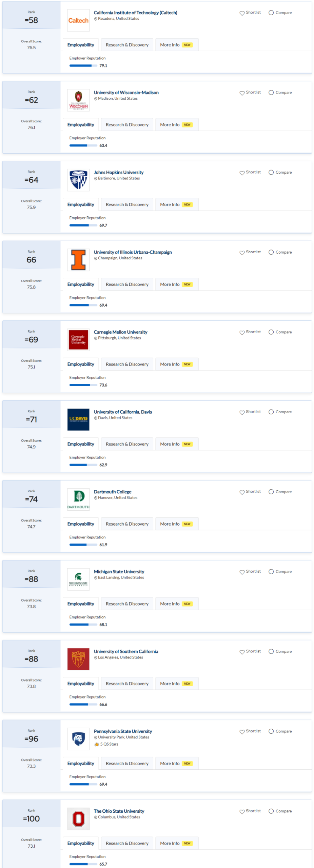Click Carnegie Mellon Employer Reputation score bar
This screenshot has width=314, height=868.
[x=83, y=385]
